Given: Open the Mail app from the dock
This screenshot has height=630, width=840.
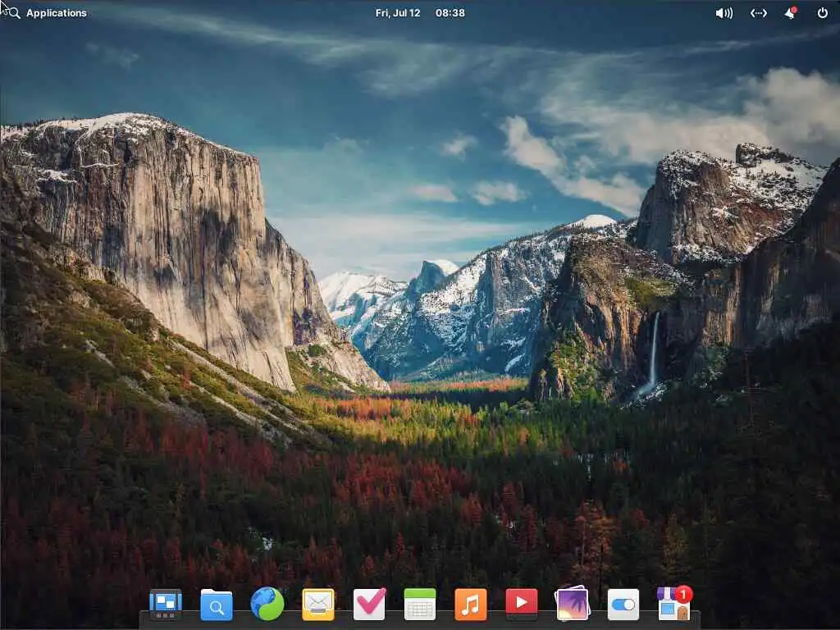Looking at the screenshot, I should 318,605.
